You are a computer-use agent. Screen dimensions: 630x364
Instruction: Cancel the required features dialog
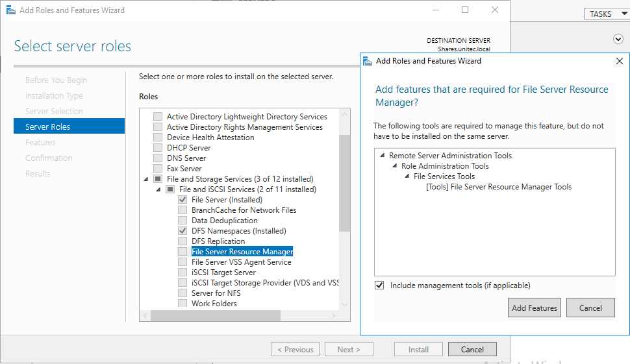(x=590, y=308)
